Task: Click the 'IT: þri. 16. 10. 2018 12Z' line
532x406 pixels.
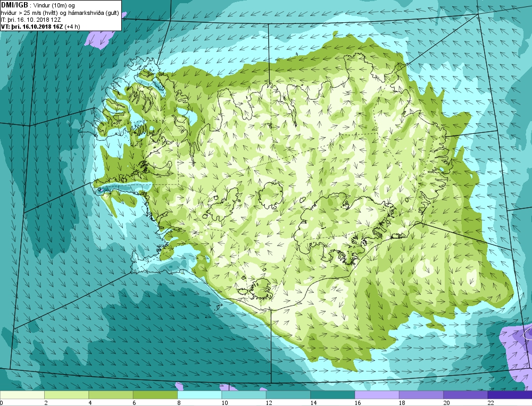Action: [31, 20]
